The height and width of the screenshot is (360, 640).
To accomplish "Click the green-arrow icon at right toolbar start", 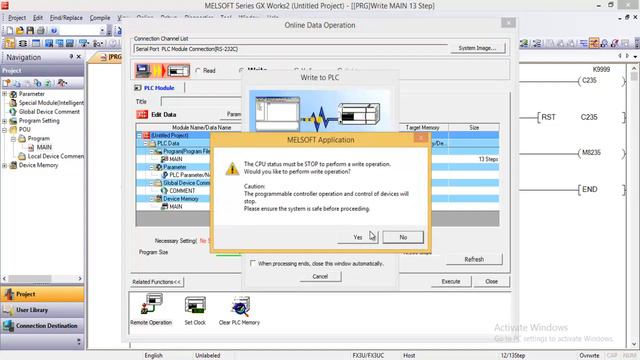I will [524, 43].
